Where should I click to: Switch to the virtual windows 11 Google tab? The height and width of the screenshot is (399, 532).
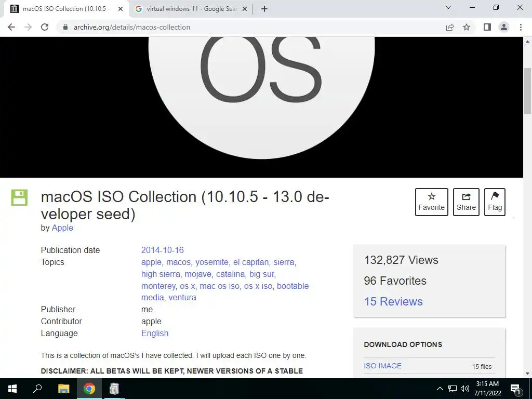(x=191, y=9)
